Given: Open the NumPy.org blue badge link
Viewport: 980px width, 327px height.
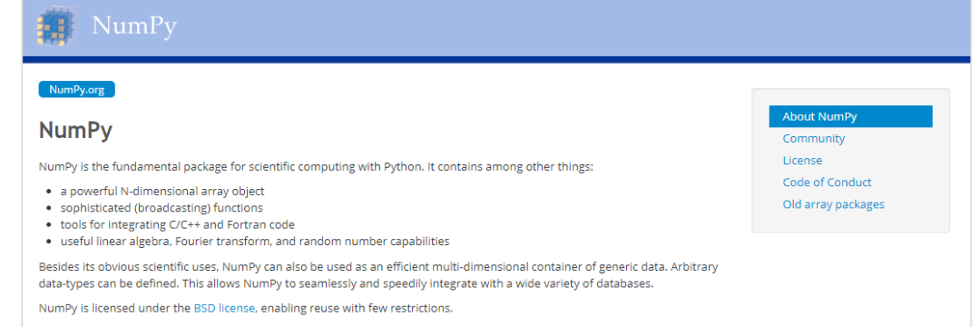Looking at the screenshot, I should click(77, 89).
